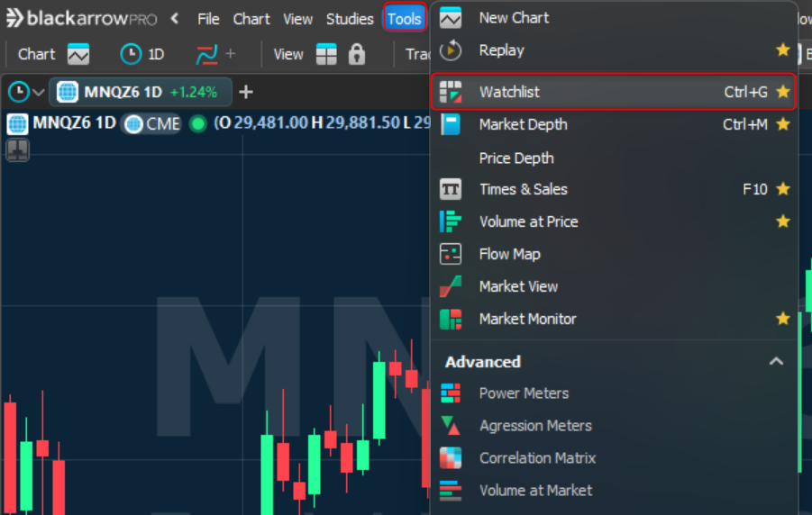This screenshot has height=515, width=812.
Task: Click the Correlation Matrix icon
Action: 450,458
